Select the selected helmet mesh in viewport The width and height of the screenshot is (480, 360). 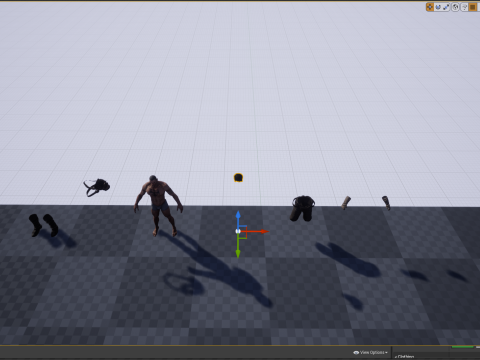(x=238, y=178)
